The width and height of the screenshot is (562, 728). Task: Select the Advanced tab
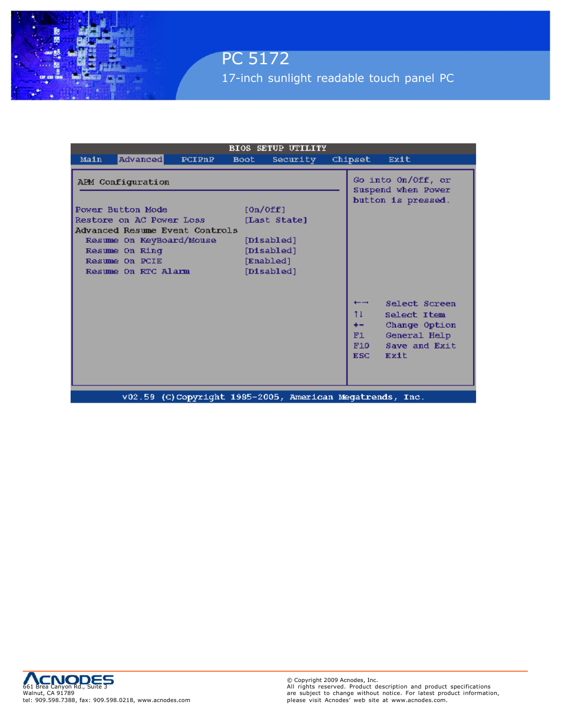140,160
